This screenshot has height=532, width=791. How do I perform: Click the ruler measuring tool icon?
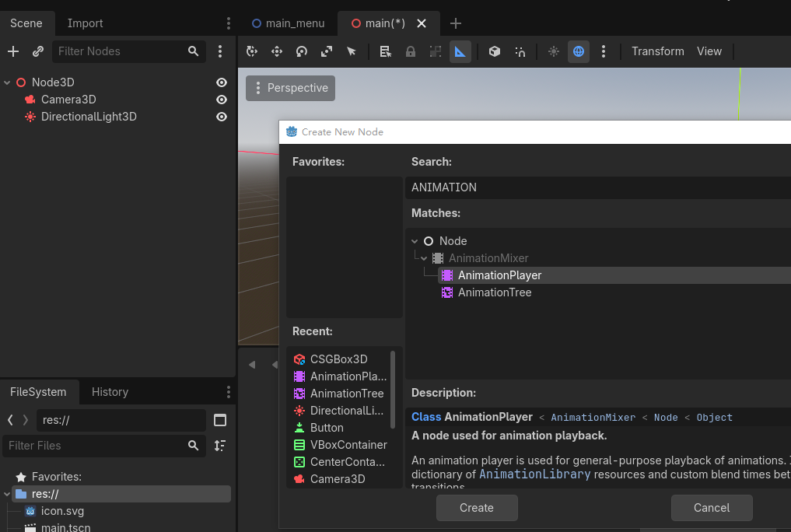[x=460, y=51]
